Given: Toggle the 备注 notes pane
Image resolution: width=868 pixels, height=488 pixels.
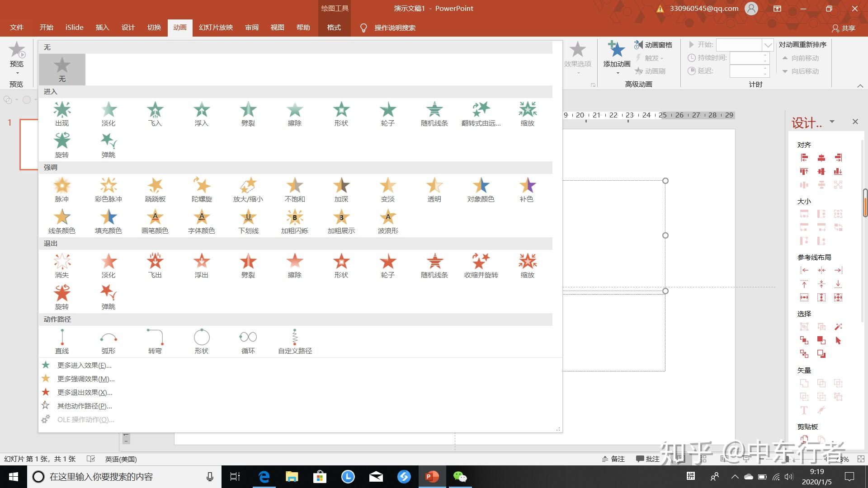Looking at the screenshot, I should click(613, 459).
